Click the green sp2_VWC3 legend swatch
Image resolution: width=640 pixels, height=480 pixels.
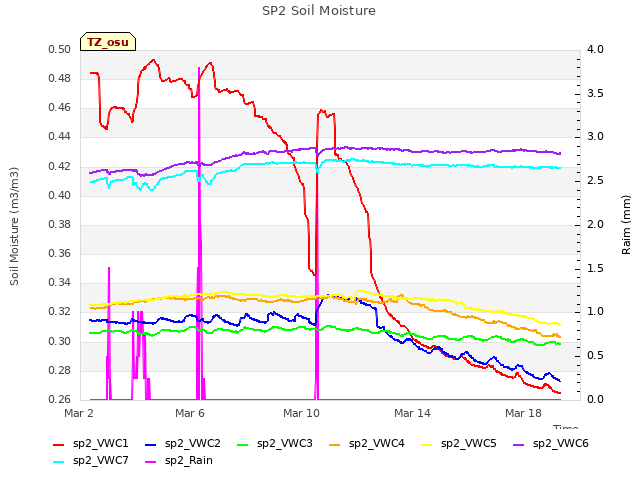(243, 445)
